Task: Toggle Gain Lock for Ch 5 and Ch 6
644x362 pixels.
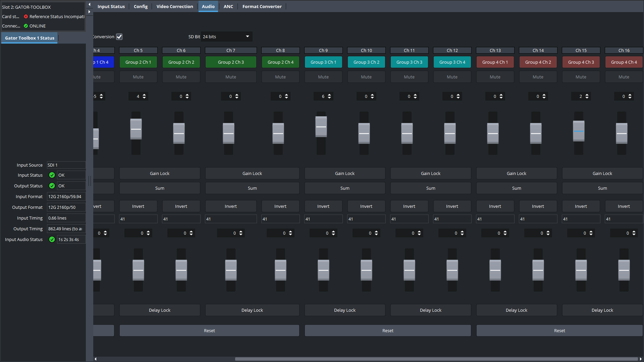Action: point(160,173)
